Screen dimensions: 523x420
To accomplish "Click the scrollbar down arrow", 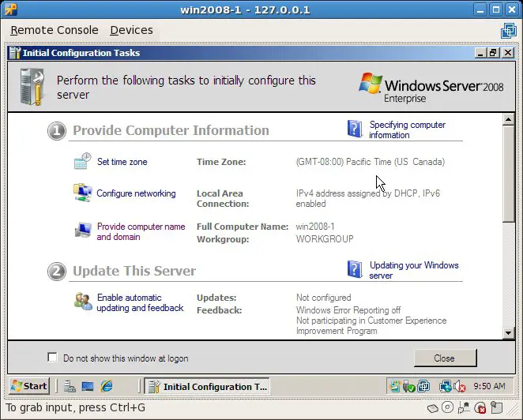I will [x=509, y=332].
